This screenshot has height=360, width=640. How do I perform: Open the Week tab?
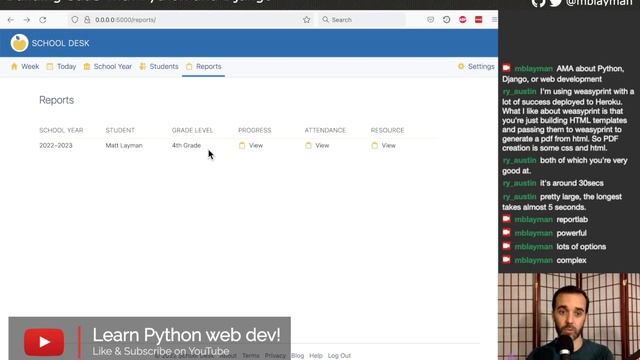25,66
